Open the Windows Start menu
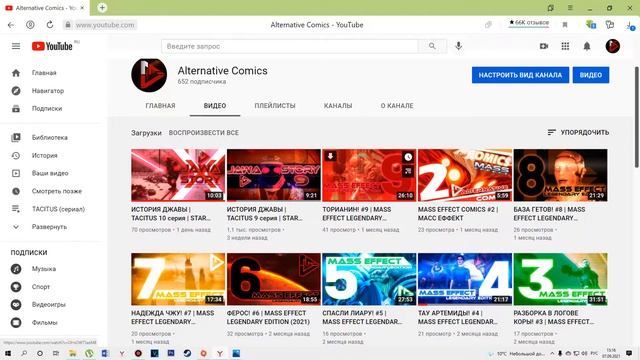This screenshot has width=640, height=360. click(8, 353)
